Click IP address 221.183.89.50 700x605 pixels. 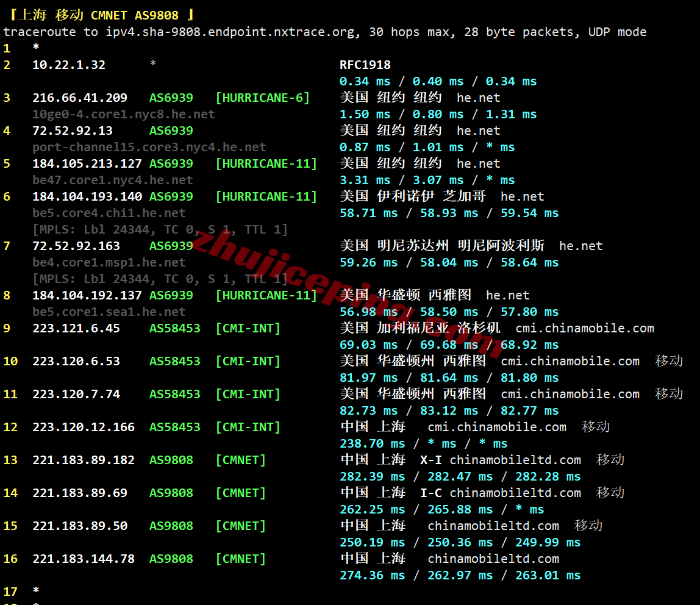(80, 526)
